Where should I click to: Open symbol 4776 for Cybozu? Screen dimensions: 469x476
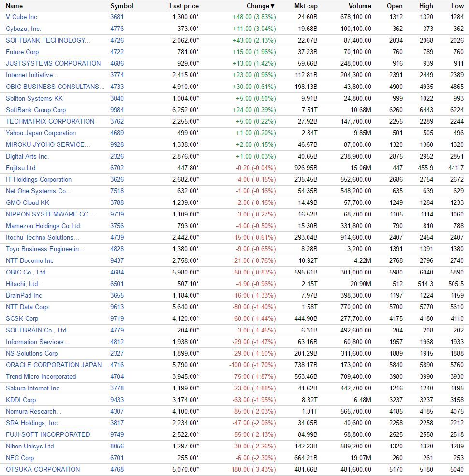[117, 29]
